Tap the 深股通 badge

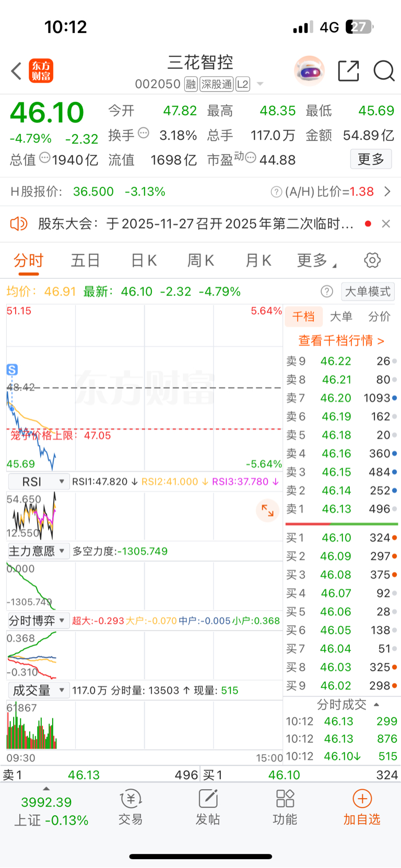pos(217,84)
